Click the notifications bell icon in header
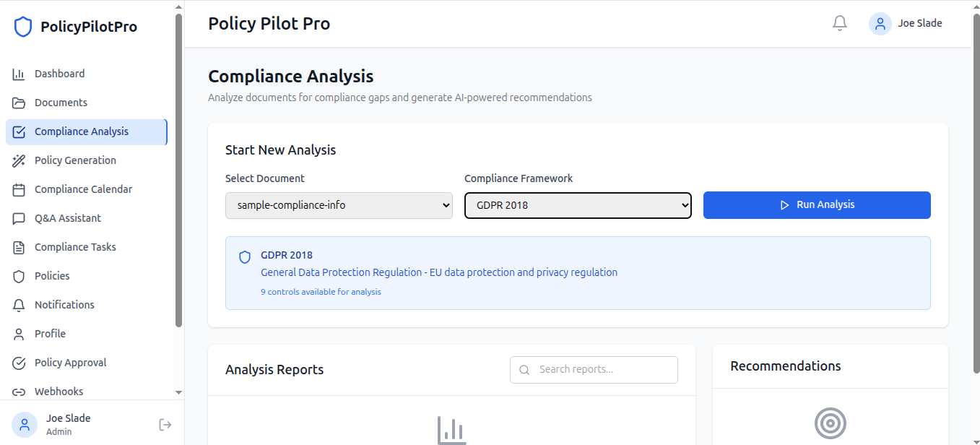The image size is (980, 445). pos(839,23)
